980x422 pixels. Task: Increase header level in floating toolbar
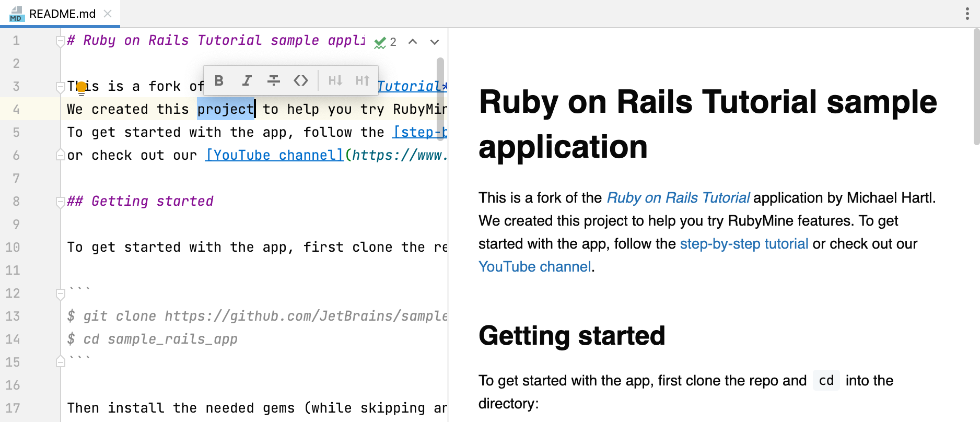click(x=363, y=80)
